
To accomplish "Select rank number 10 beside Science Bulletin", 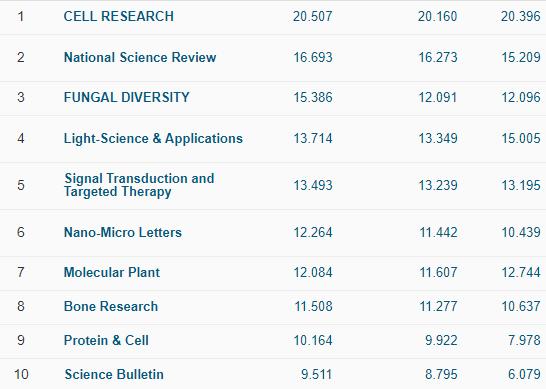I will coord(21,374).
